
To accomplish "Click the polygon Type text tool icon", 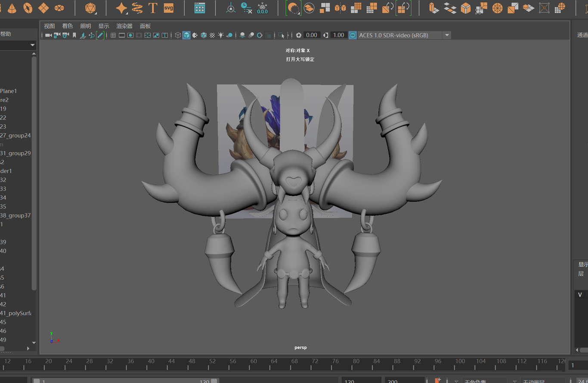I will pyautogui.click(x=153, y=8).
